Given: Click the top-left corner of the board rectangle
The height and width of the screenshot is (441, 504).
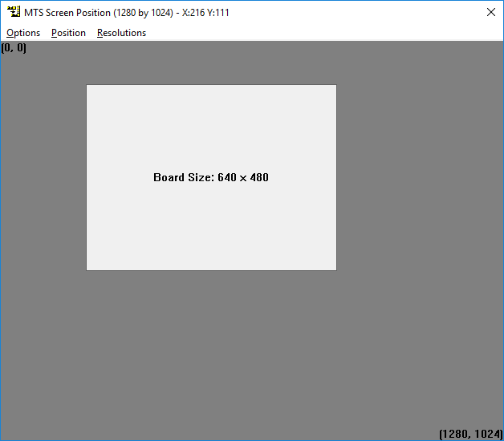Looking at the screenshot, I should (87, 86).
